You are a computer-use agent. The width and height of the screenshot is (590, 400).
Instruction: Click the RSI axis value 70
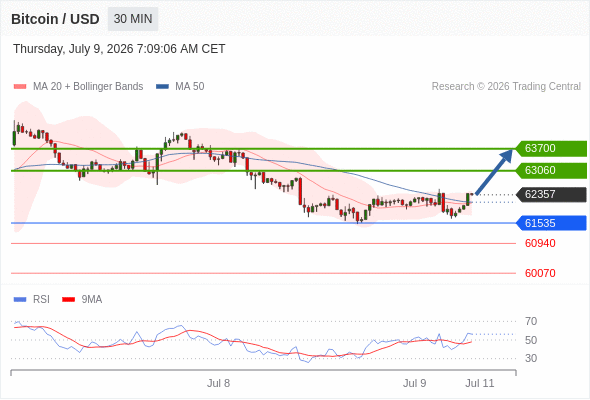[x=531, y=321]
